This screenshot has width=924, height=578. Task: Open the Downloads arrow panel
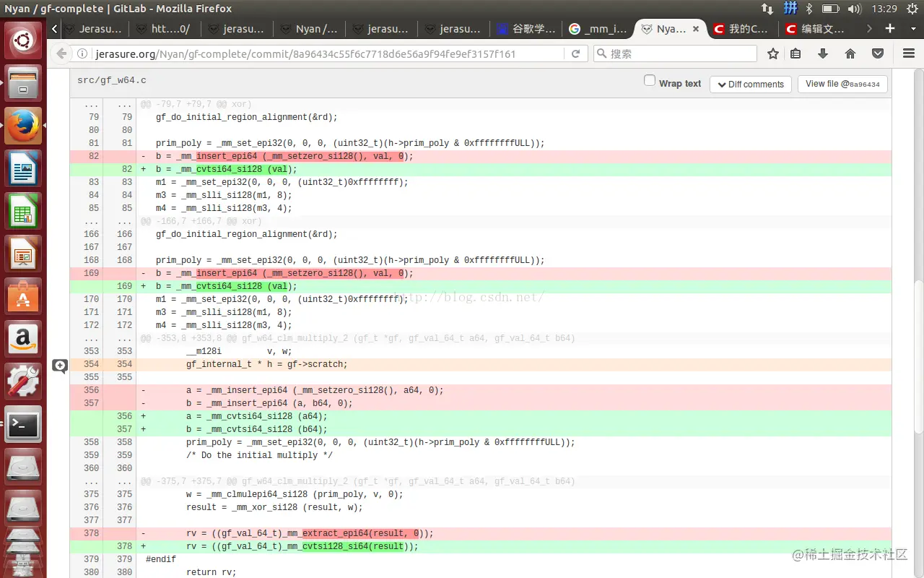822,53
